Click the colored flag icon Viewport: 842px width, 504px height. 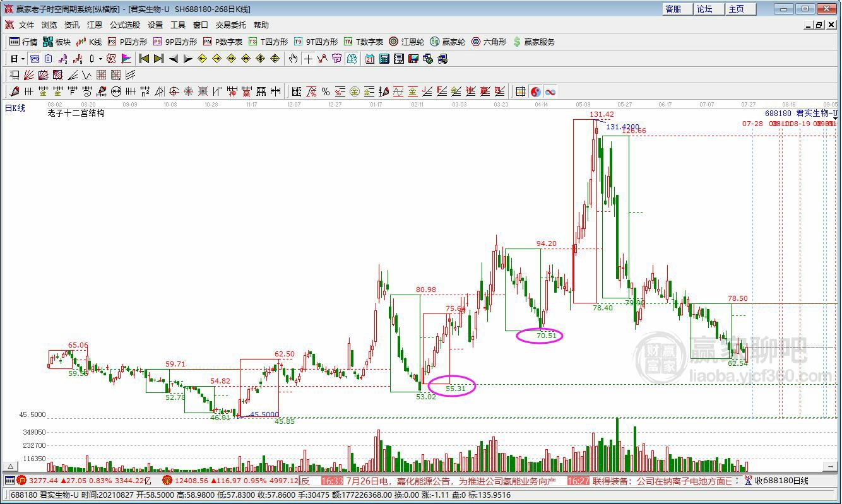126,59
